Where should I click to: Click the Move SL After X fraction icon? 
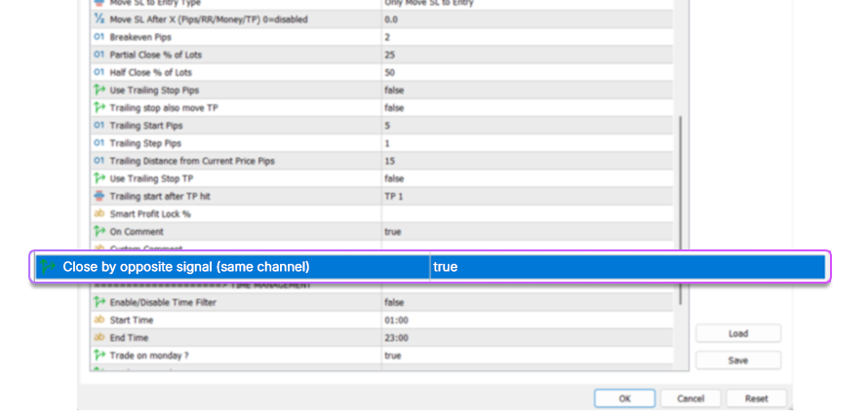coord(99,19)
